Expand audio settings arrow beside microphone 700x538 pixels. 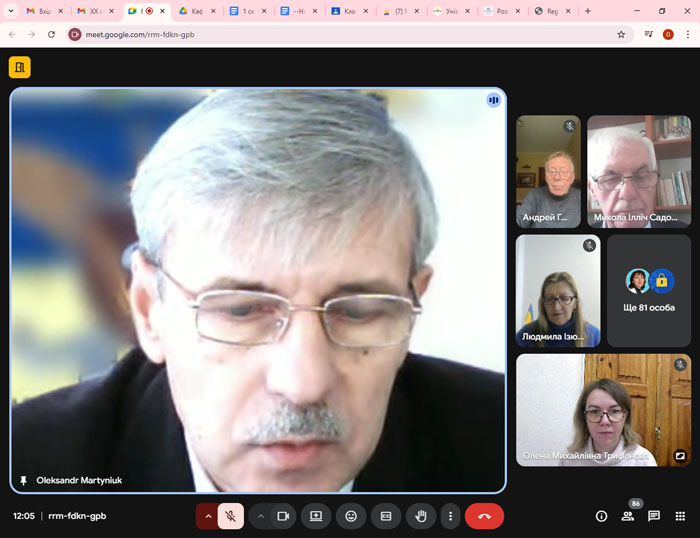tap(208, 516)
